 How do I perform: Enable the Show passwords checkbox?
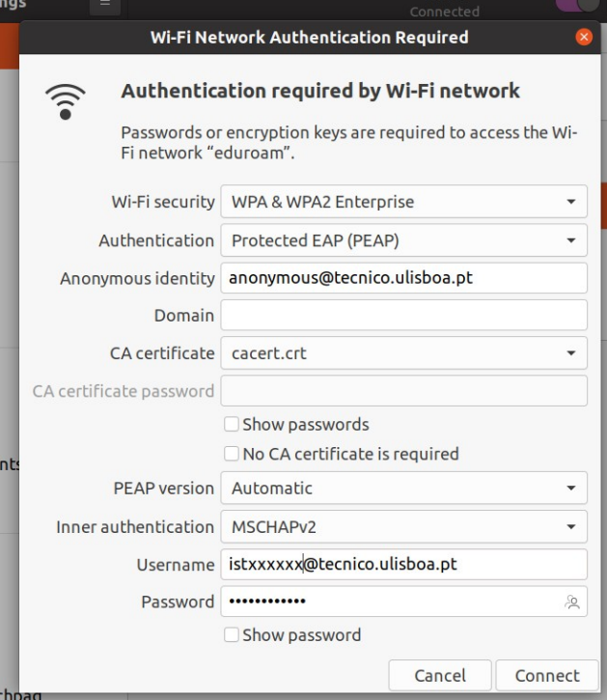pos(232,424)
